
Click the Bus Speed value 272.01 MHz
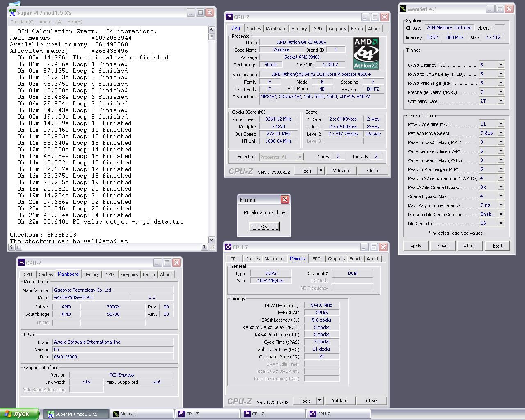point(278,134)
